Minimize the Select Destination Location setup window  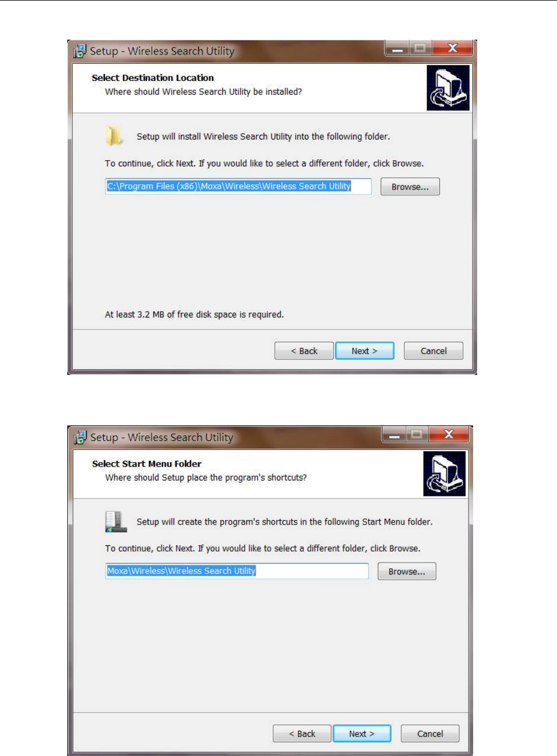click(x=397, y=48)
